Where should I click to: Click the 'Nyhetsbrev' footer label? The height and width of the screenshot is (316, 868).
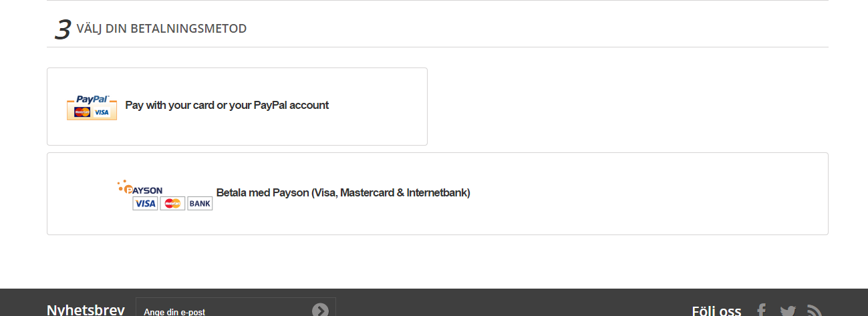(86, 310)
